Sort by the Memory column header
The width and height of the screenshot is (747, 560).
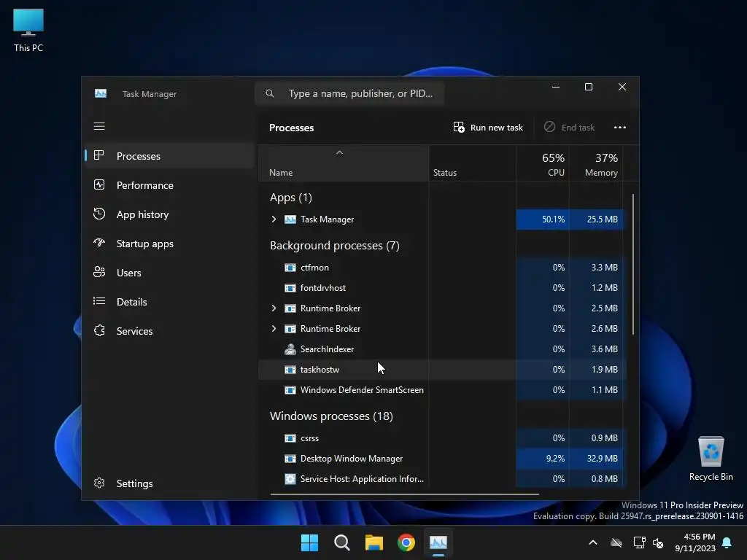(x=597, y=164)
